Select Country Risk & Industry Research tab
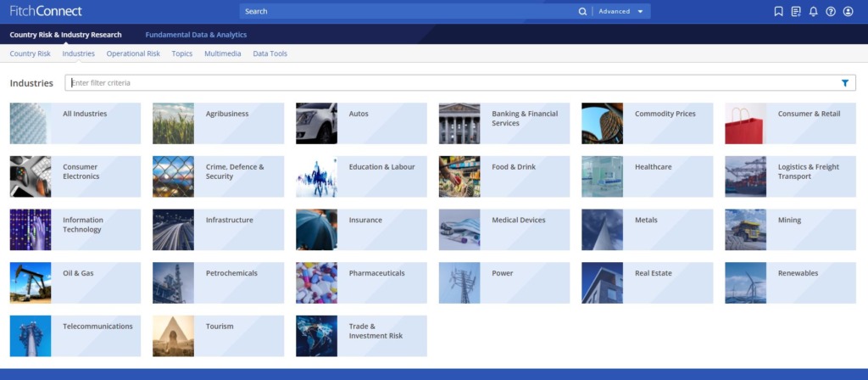 point(65,35)
